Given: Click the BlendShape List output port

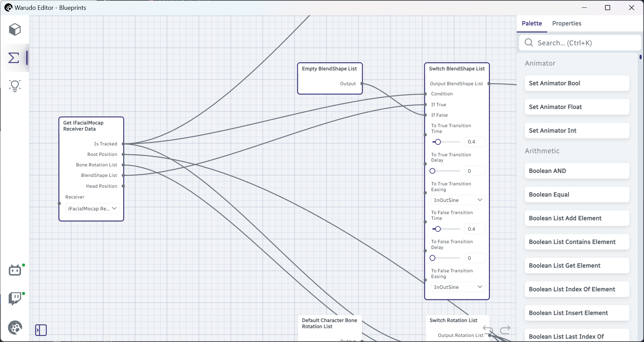Looking at the screenshot, I should (123, 175).
